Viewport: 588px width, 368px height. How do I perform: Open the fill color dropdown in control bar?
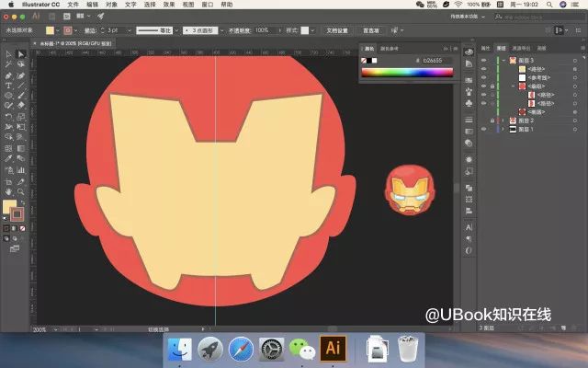tap(57, 30)
